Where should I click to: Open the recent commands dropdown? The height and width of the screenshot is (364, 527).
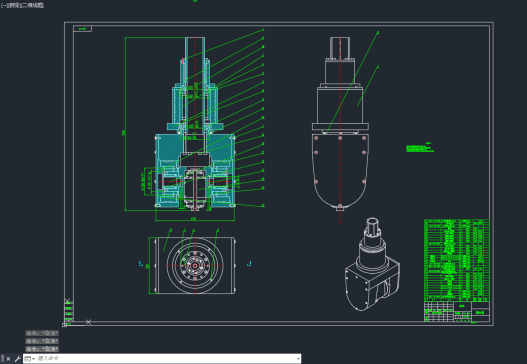click(30, 359)
